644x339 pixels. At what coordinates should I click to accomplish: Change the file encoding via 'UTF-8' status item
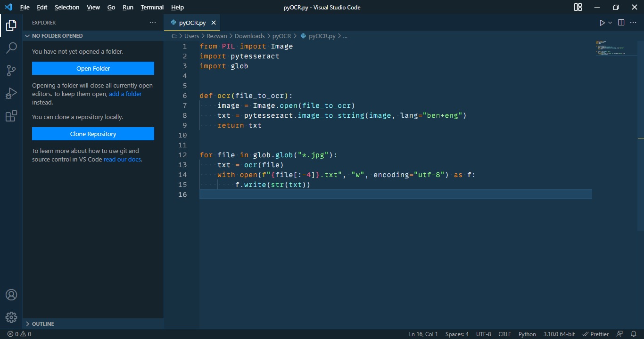483,334
